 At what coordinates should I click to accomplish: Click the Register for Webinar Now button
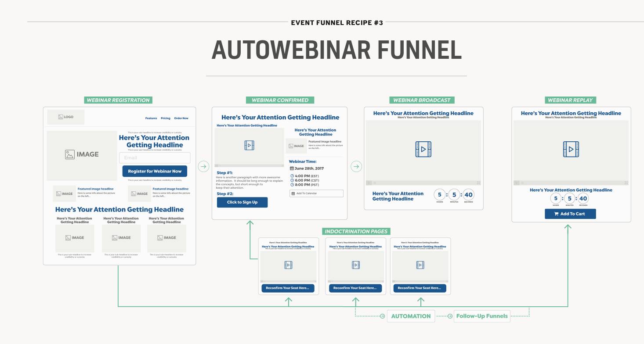click(155, 171)
